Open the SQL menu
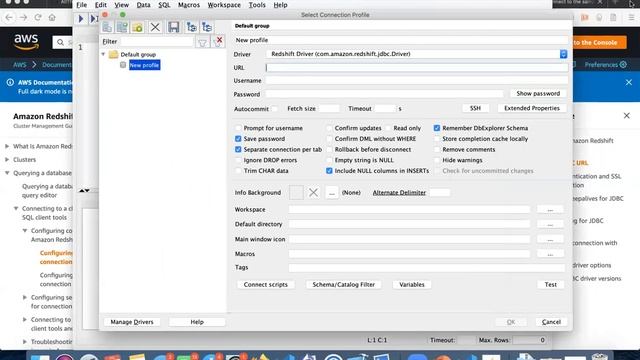 coord(164,5)
